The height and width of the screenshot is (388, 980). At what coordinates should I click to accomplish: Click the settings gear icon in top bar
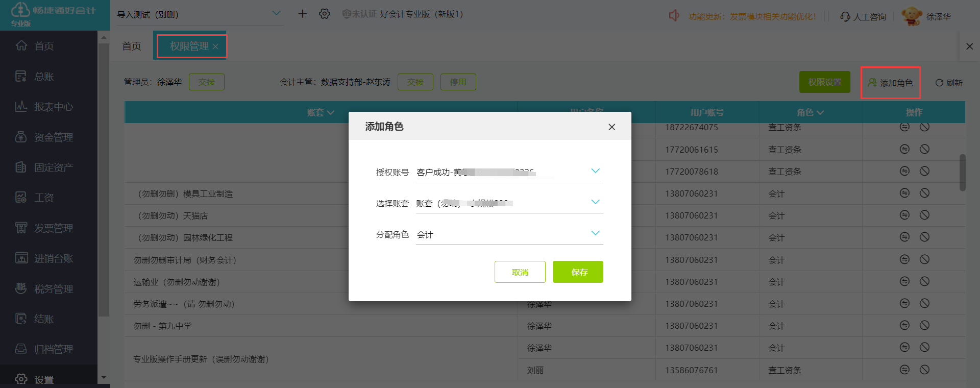pyautogui.click(x=324, y=14)
